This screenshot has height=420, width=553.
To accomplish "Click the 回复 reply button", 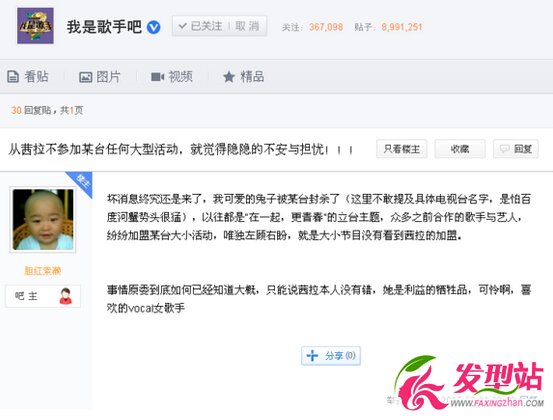I will (516, 149).
